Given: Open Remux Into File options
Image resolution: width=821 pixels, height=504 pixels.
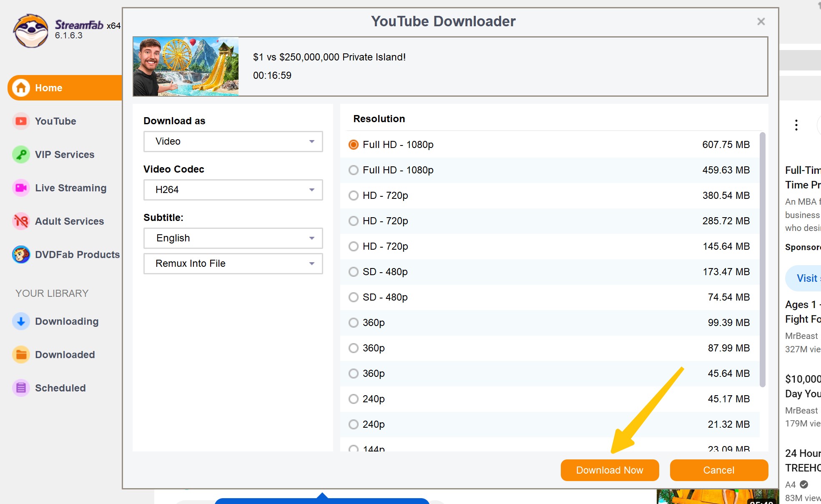Looking at the screenshot, I should click(233, 263).
